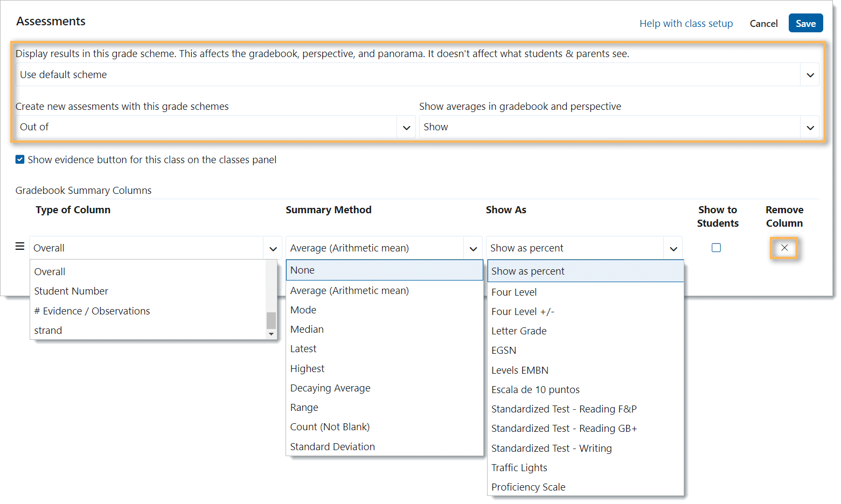Click the X to remove the column
The height and width of the screenshot is (504, 841).
(784, 248)
